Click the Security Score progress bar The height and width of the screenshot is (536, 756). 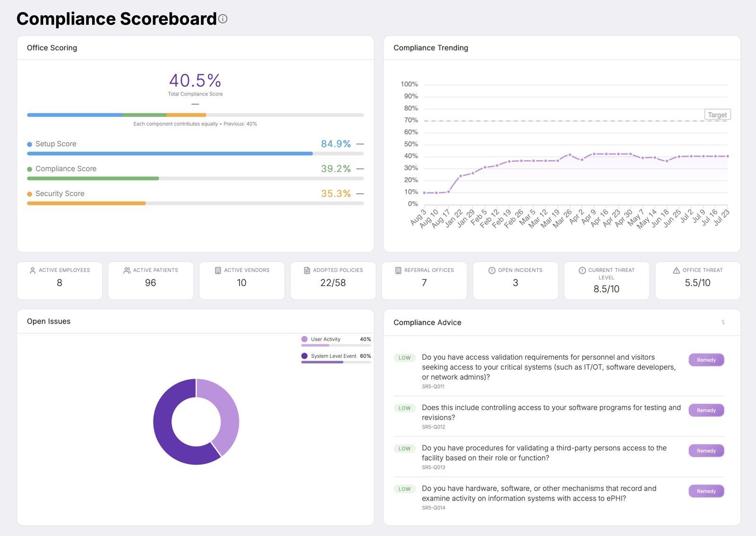[x=195, y=203]
